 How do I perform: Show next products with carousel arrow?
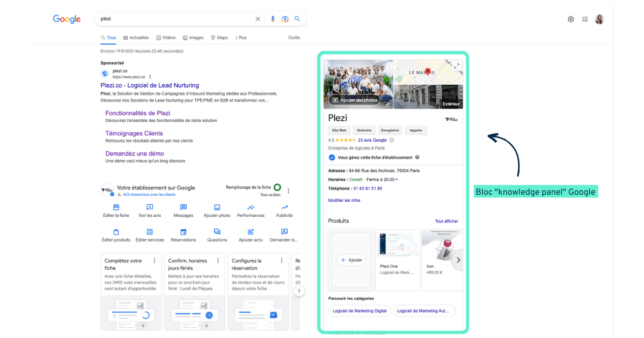[458, 260]
